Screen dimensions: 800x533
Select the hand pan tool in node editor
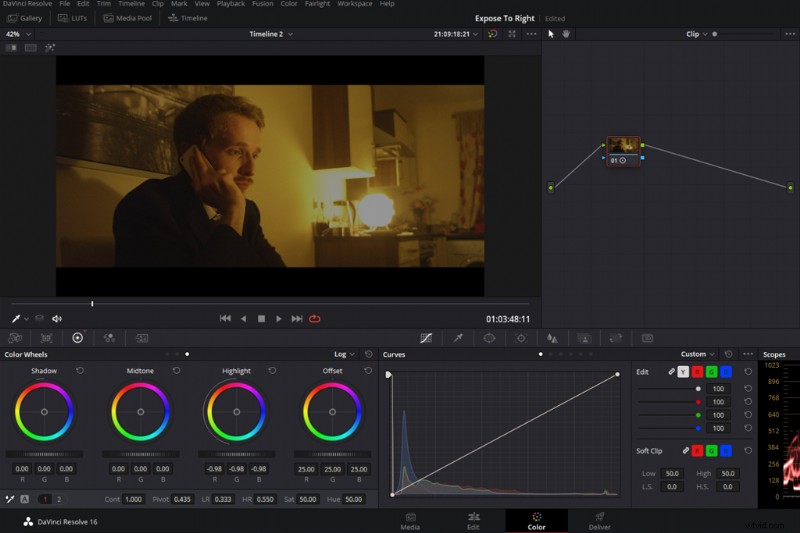[566, 34]
